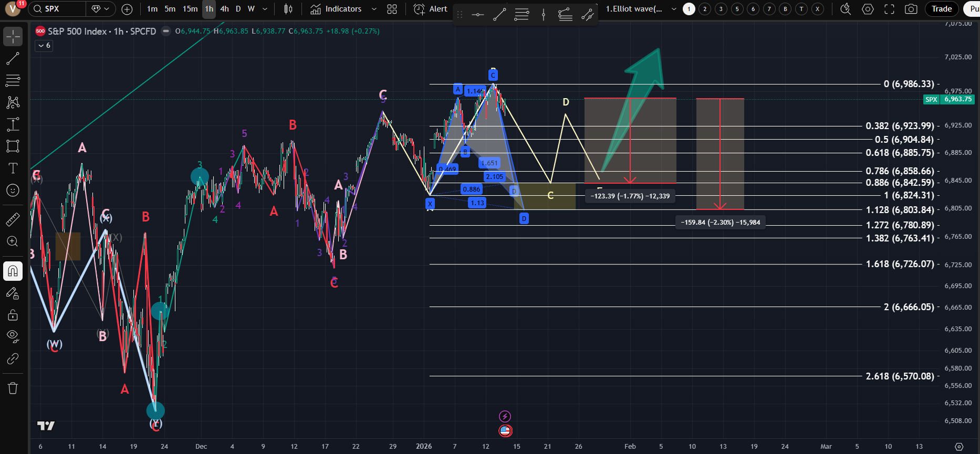Enter fullscreen mode
The width and height of the screenshot is (980, 454).
[889, 9]
